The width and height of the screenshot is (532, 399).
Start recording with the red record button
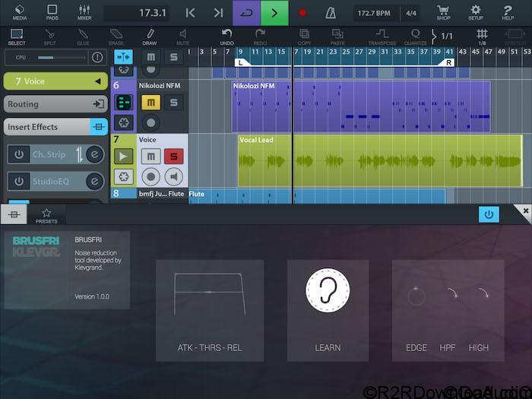302,13
